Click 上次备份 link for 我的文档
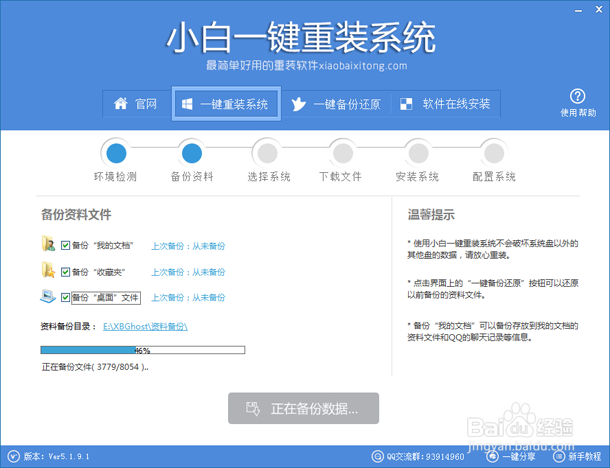 coord(188,246)
